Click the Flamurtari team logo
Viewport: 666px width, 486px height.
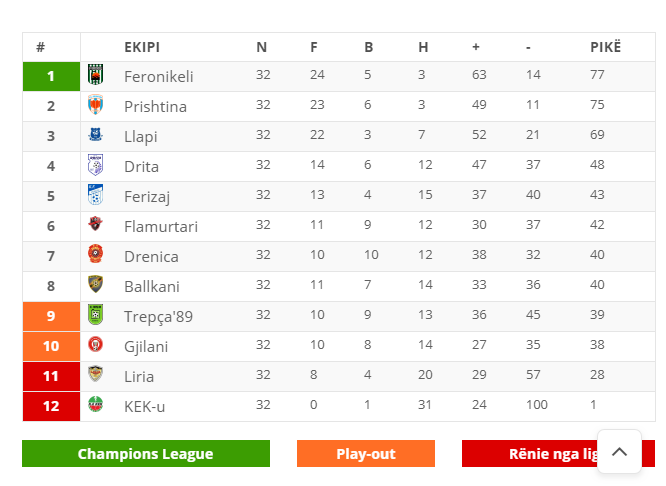click(x=96, y=223)
